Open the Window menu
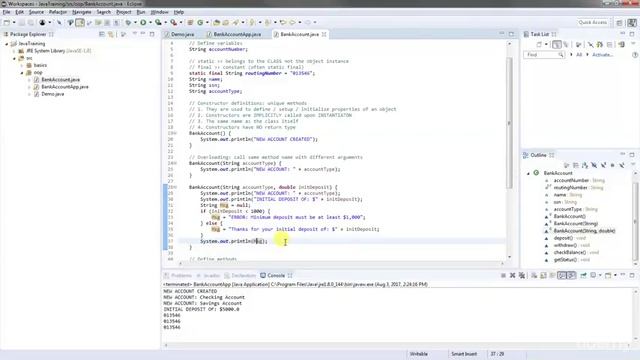640x360 pixels. pyautogui.click(x=159, y=12)
